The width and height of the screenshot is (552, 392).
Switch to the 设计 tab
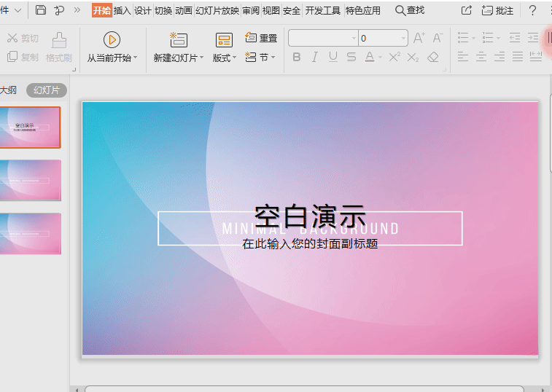(143, 10)
